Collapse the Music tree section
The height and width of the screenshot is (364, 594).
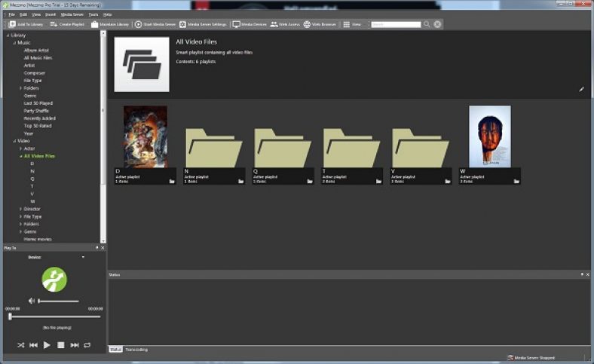tap(14, 43)
